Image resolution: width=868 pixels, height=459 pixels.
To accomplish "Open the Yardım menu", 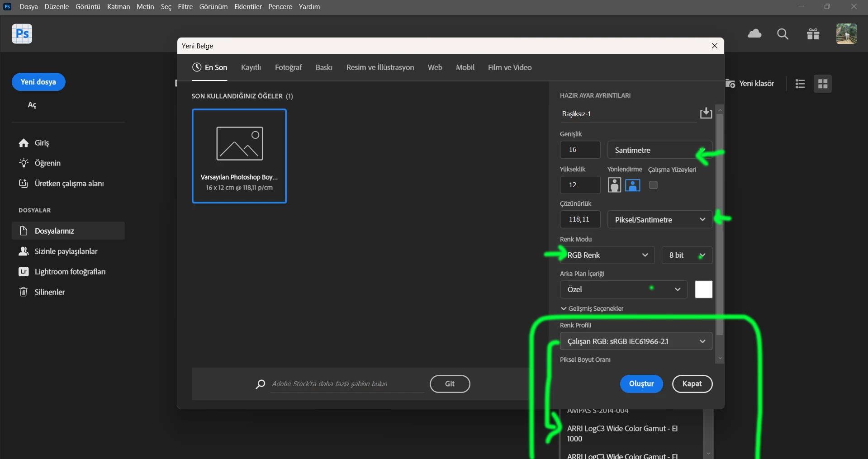I will pyautogui.click(x=309, y=7).
